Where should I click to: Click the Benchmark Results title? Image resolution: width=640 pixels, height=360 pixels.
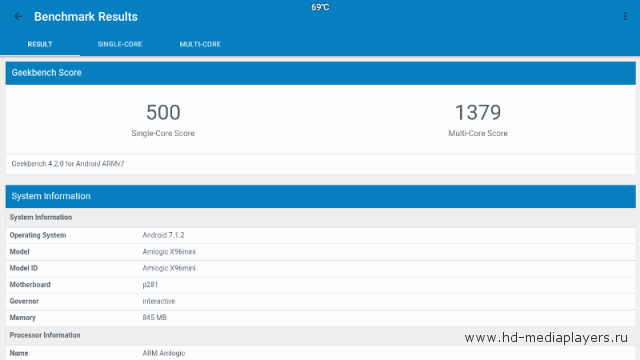pos(86,17)
